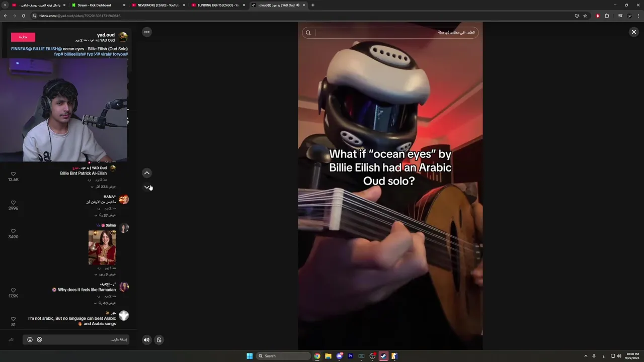The image size is (644, 362).
Task: Open the emoji picker in comment box
Action: 30,340
